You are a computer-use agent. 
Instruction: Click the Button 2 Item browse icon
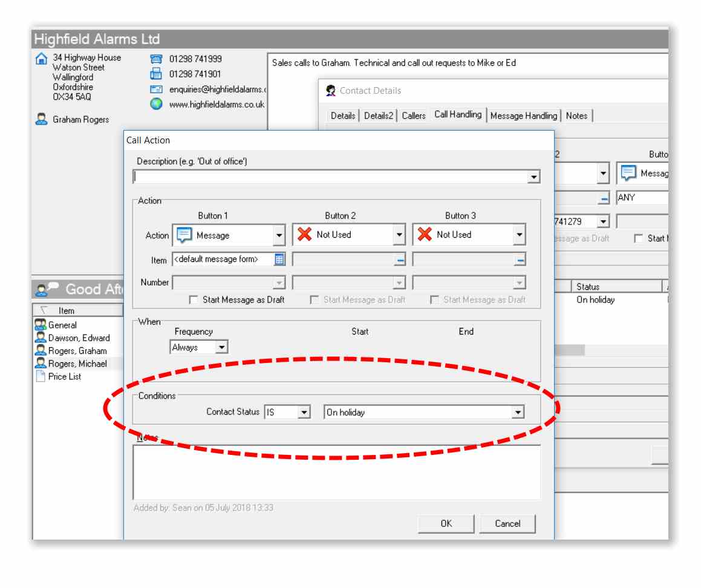pos(400,260)
